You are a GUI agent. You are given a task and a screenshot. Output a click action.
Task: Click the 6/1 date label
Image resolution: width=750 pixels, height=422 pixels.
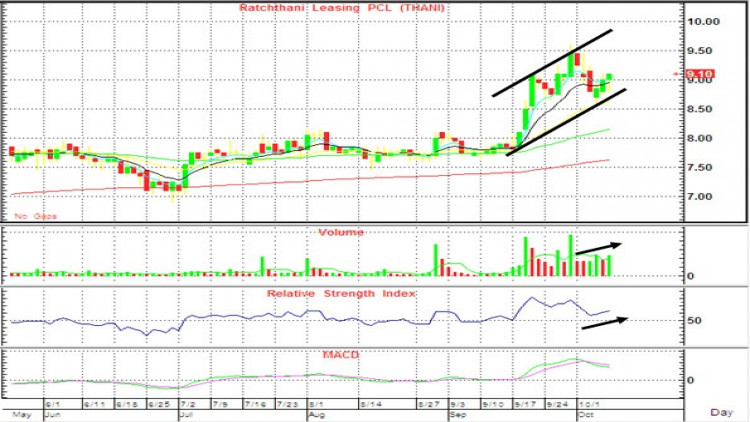pyautogui.click(x=53, y=404)
